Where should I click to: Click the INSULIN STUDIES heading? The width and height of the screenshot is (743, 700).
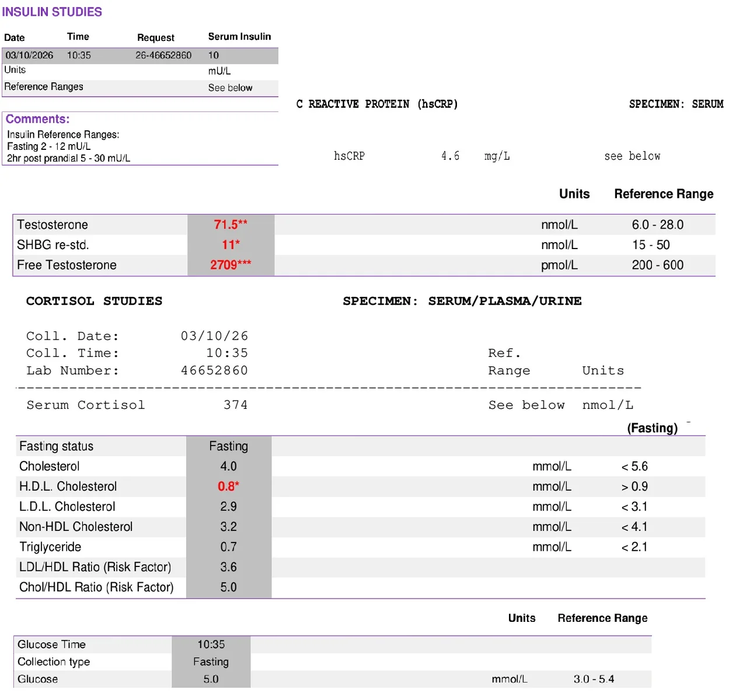(x=52, y=12)
